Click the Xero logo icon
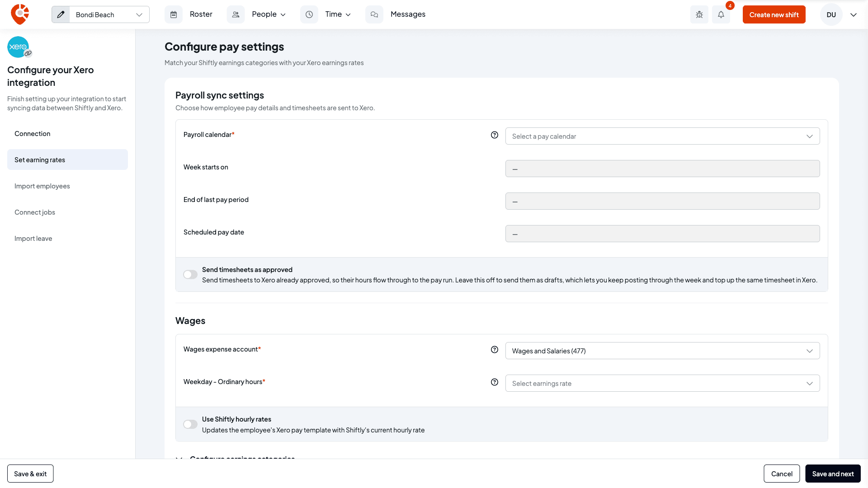 click(19, 47)
